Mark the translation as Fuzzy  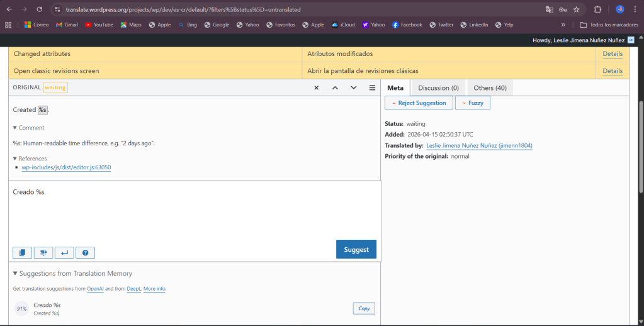pyautogui.click(x=472, y=103)
